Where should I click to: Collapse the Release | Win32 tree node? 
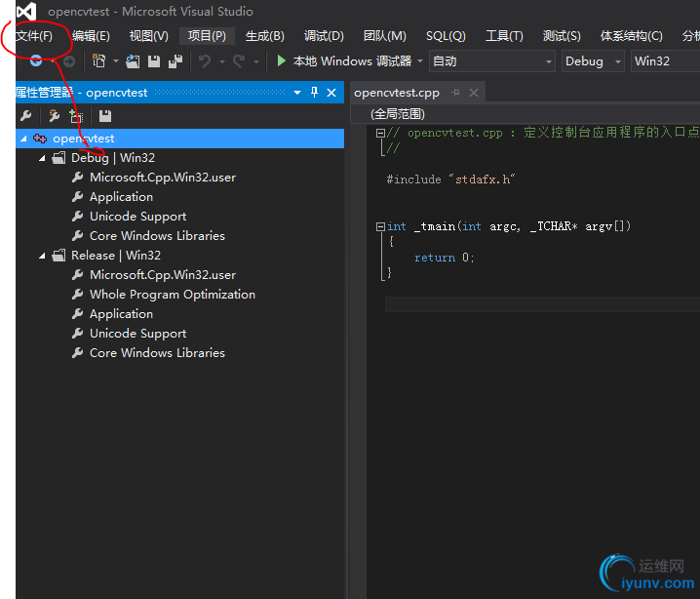[43, 256]
